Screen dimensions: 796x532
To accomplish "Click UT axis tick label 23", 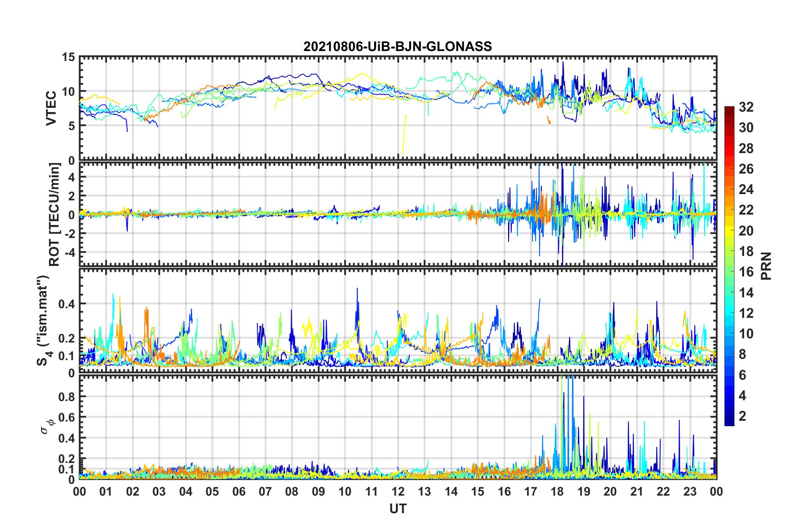I will coord(690,491).
